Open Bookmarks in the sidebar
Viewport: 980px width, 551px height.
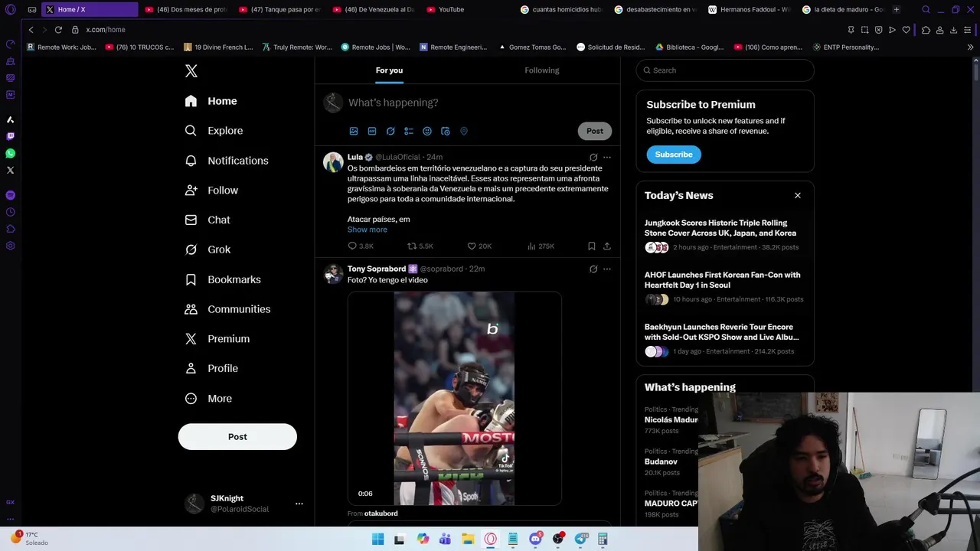[x=223, y=279]
